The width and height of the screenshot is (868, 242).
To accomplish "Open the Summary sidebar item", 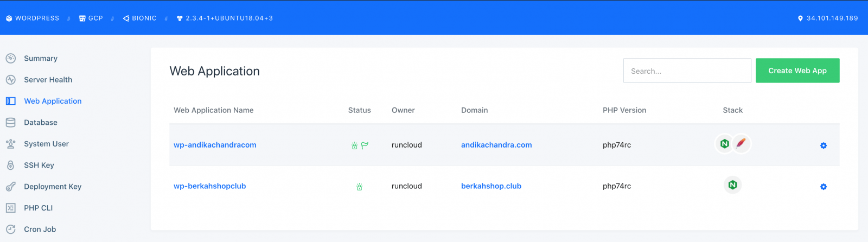I will click(x=41, y=59).
